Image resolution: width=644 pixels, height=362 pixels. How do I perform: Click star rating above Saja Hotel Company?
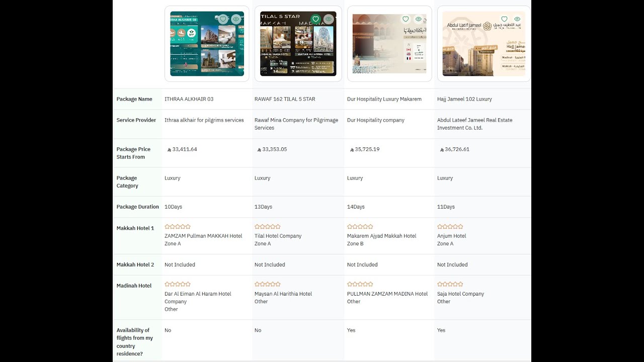(x=450, y=284)
